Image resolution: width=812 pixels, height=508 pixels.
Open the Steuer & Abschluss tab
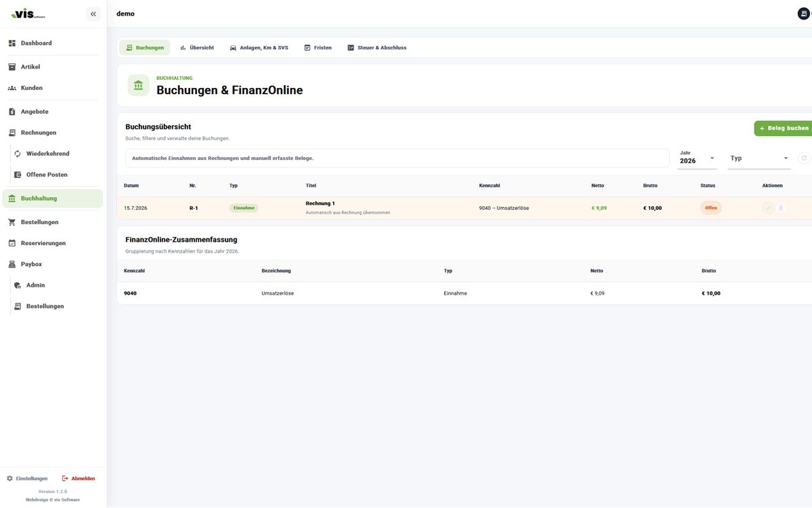(377, 47)
